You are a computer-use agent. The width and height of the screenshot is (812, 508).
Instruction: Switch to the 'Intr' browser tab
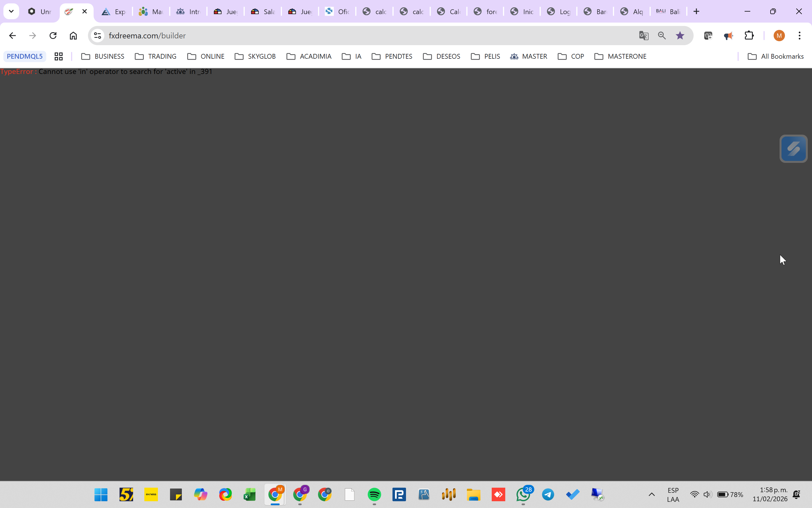(x=188, y=12)
